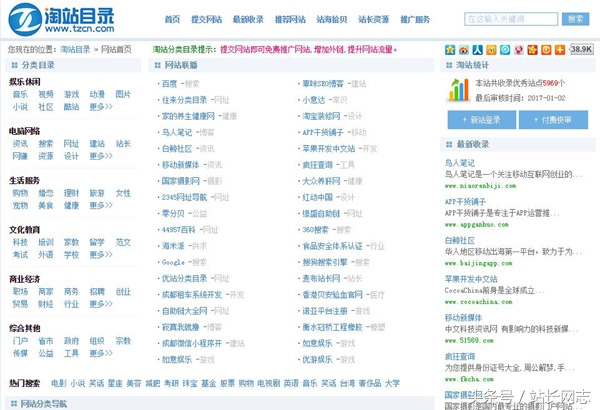Focus the keyword search input field

(511, 19)
